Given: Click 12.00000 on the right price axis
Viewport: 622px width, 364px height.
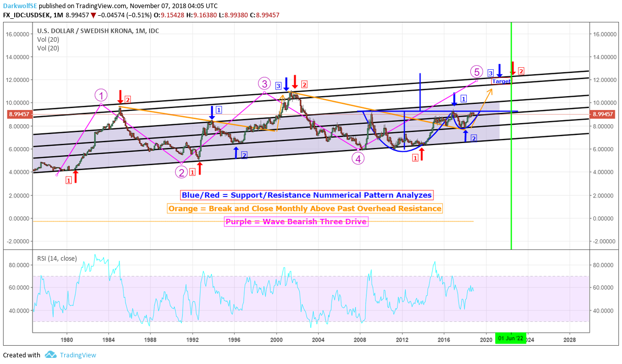Looking at the screenshot, I should tap(604, 80).
